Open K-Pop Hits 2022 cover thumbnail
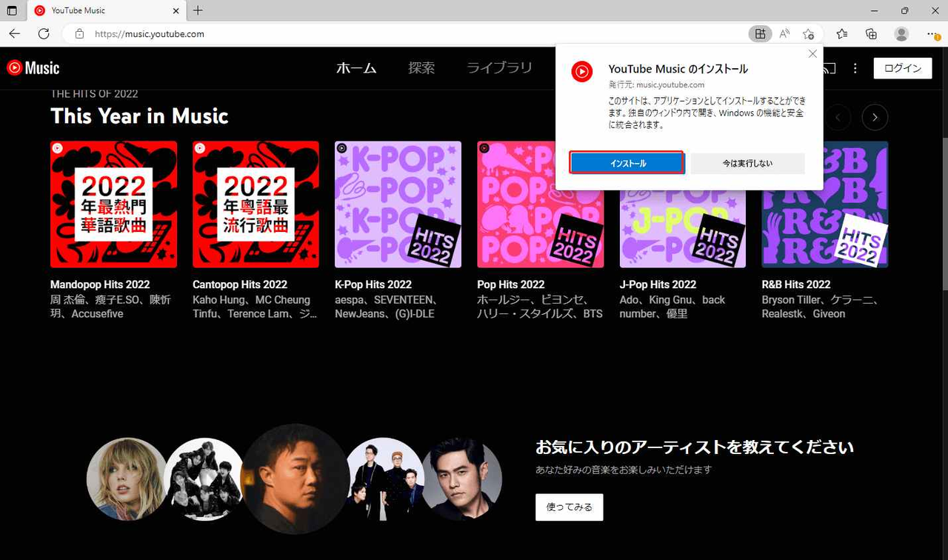 (398, 204)
